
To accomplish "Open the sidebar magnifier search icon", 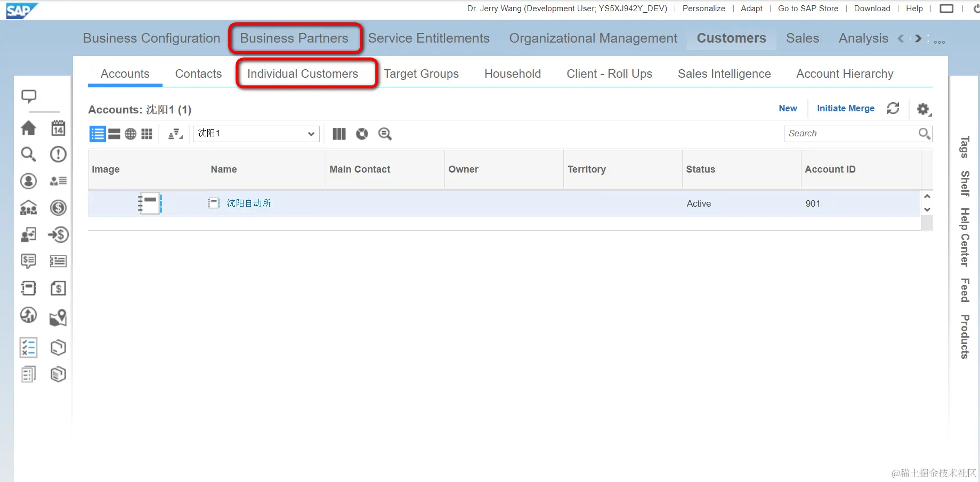I will pos(29,154).
